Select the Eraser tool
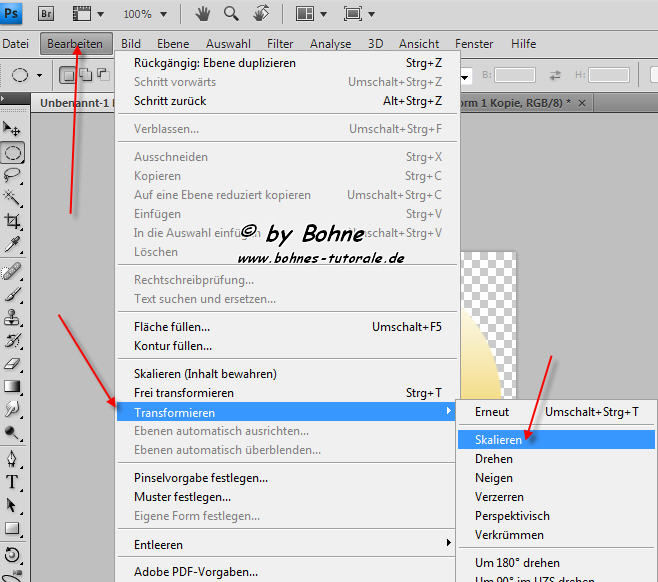This screenshot has height=582, width=658. 13,364
